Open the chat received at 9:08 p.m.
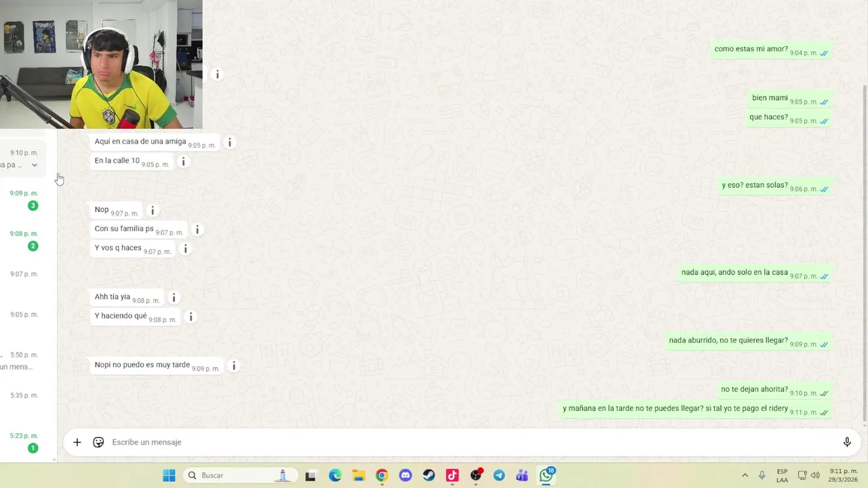Image resolution: width=868 pixels, height=488 pixels. point(24,240)
